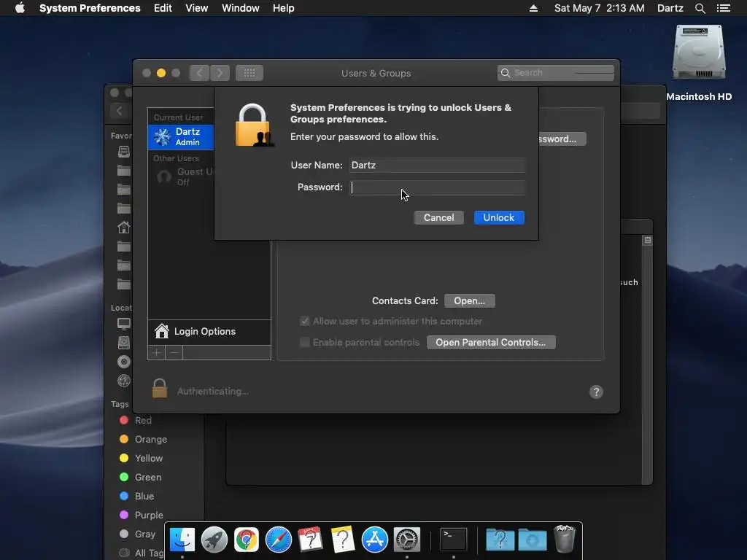Open Launchpad rocket in the Dock
Image resolution: width=747 pixels, height=560 pixels.
[x=214, y=540]
